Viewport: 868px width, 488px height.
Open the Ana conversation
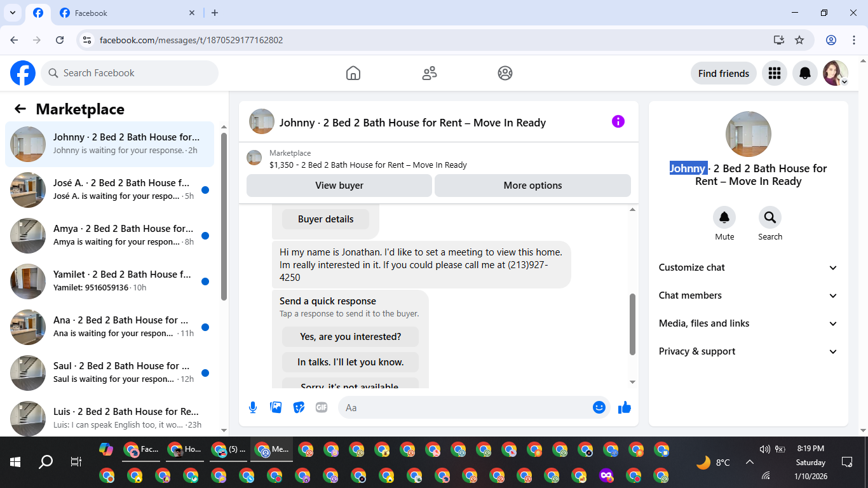(110, 327)
